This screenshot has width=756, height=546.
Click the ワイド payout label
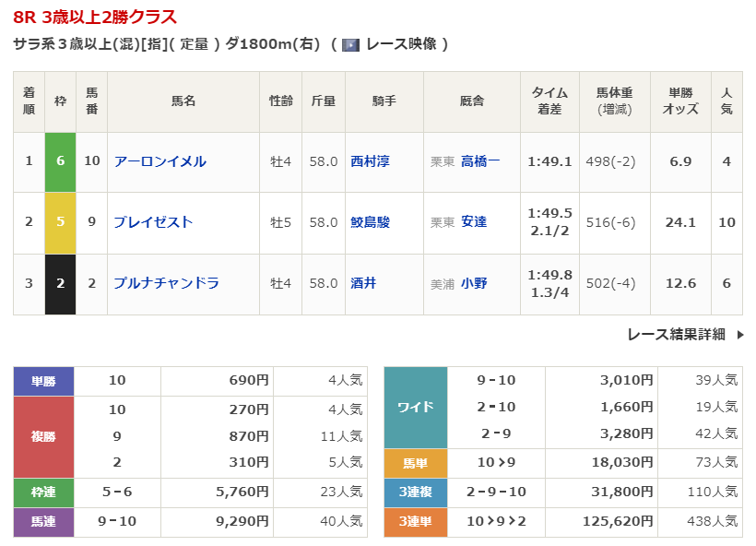(x=415, y=408)
